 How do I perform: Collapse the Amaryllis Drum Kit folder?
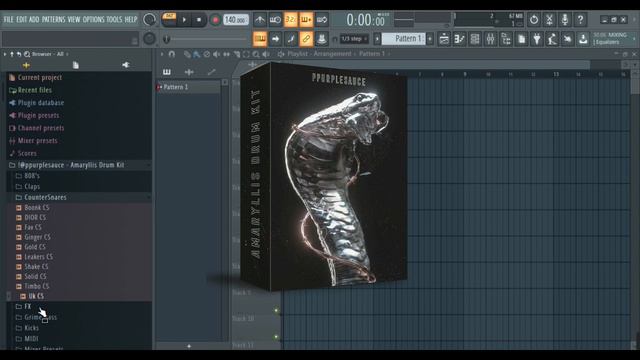click(x=67, y=165)
